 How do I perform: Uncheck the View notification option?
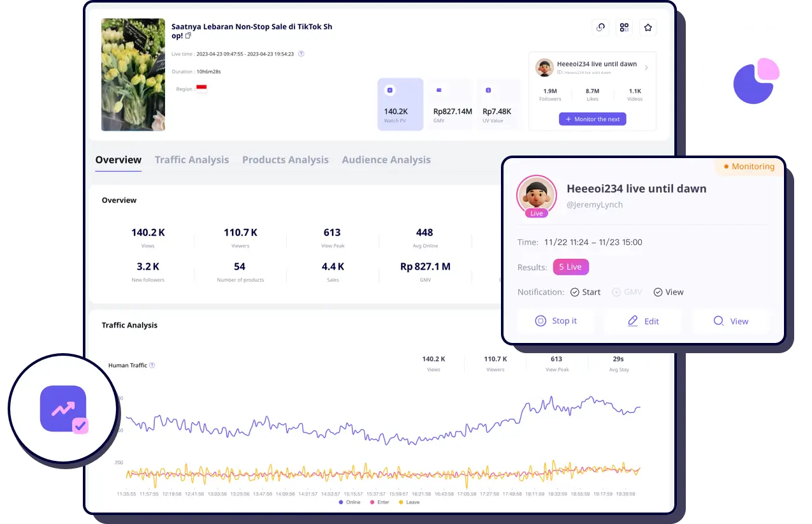658,292
